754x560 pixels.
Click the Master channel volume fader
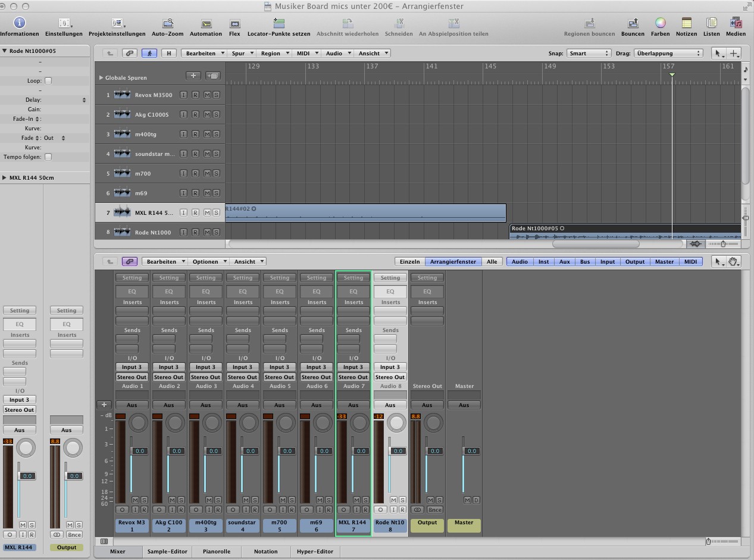464,450
